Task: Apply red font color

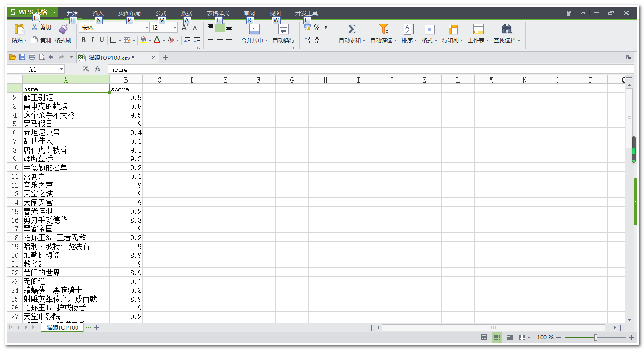Action: [x=157, y=40]
